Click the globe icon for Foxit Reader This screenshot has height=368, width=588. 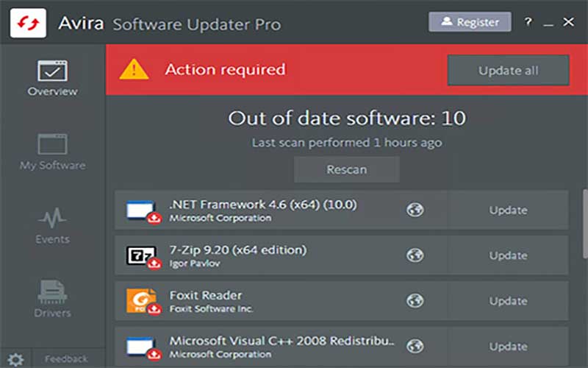pyautogui.click(x=415, y=301)
